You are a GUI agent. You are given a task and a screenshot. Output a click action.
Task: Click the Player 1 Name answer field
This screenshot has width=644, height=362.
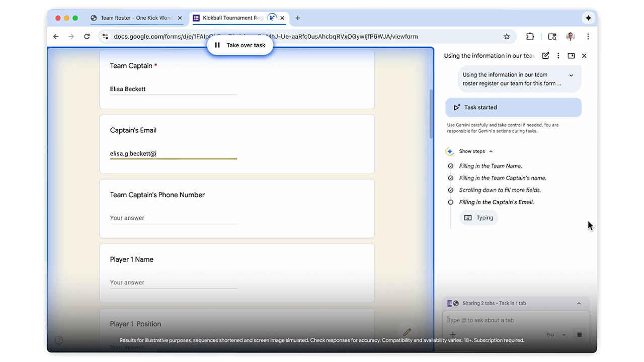coord(173,283)
